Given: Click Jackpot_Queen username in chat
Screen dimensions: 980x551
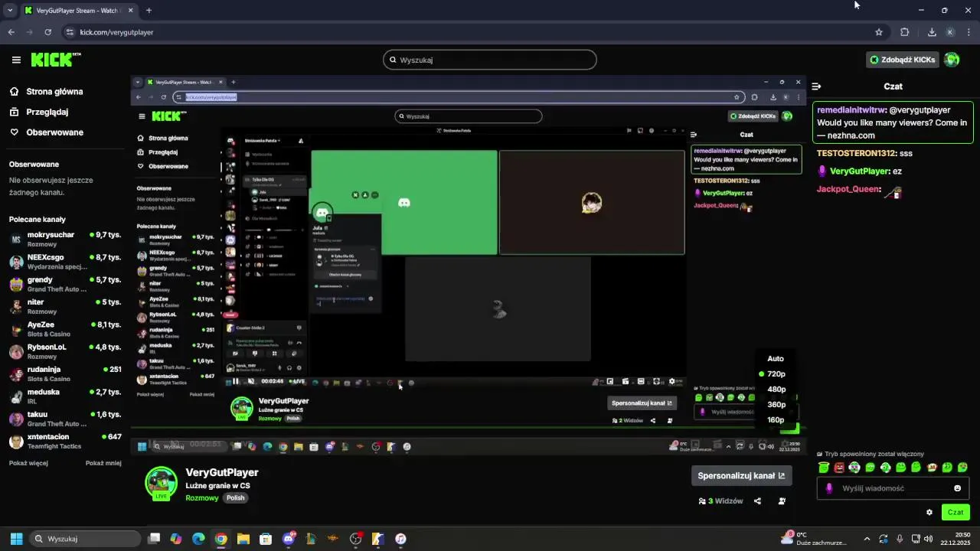Looking at the screenshot, I should coord(848,190).
